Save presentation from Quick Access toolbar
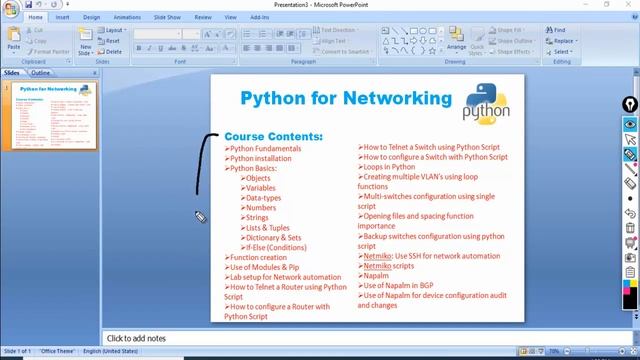Viewport: 640px width, 360px height. tap(28, 4)
